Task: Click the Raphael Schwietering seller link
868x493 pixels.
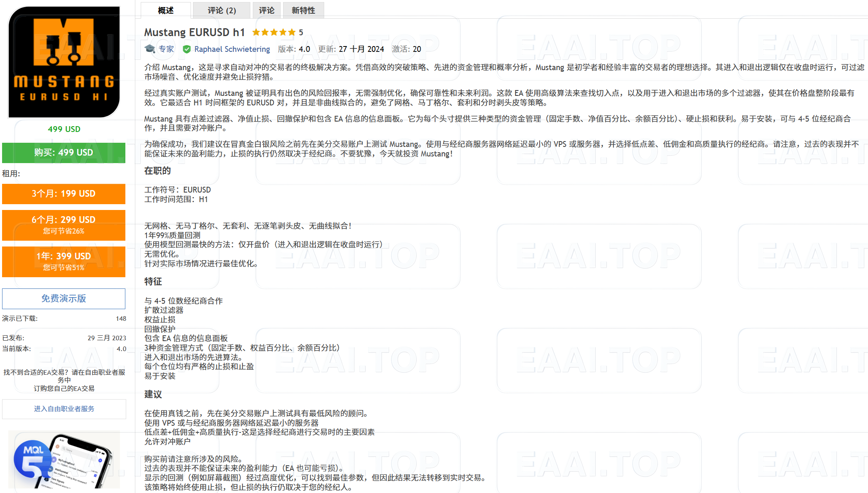Action: tap(232, 49)
